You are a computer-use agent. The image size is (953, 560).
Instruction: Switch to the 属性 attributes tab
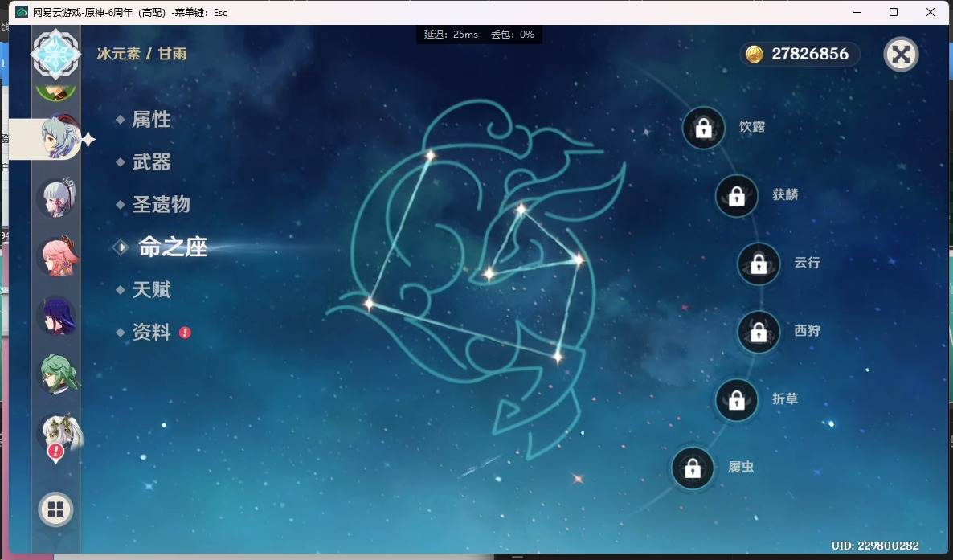(x=151, y=119)
